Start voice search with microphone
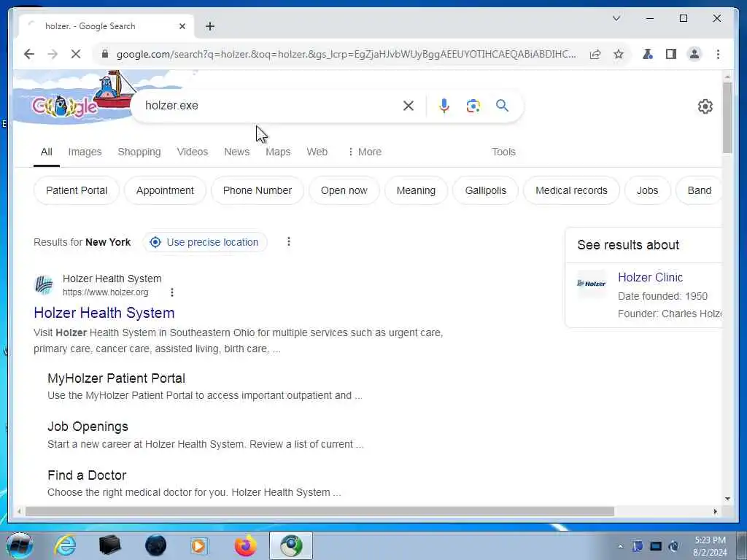This screenshot has width=747, height=560. point(444,106)
